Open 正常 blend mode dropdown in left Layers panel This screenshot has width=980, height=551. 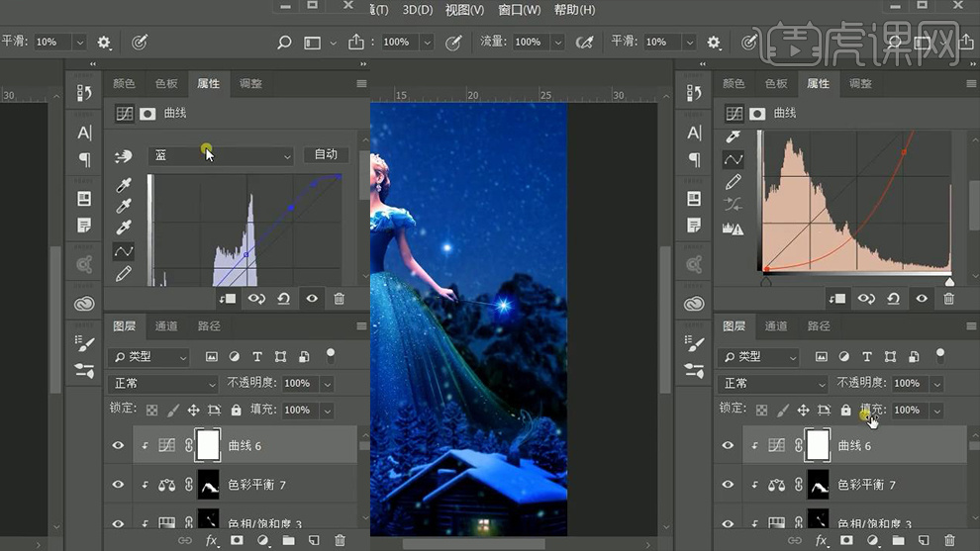164,383
